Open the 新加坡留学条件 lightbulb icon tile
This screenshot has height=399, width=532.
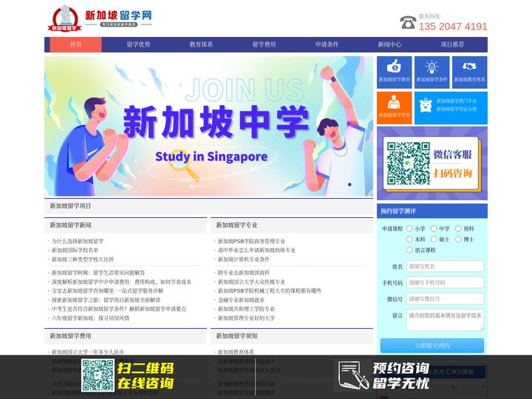tap(432, 72)
